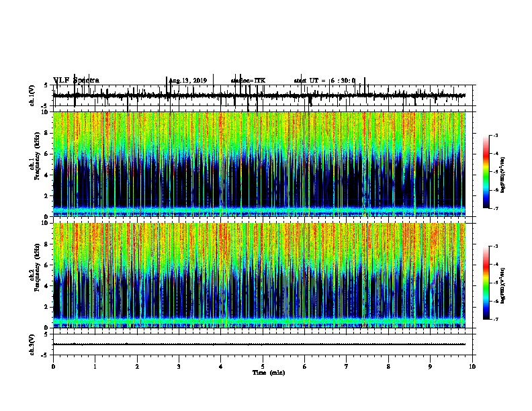Click the time axis tick label '2'
532x411 pixels.
pyautogui.click(x=137, y=367)
